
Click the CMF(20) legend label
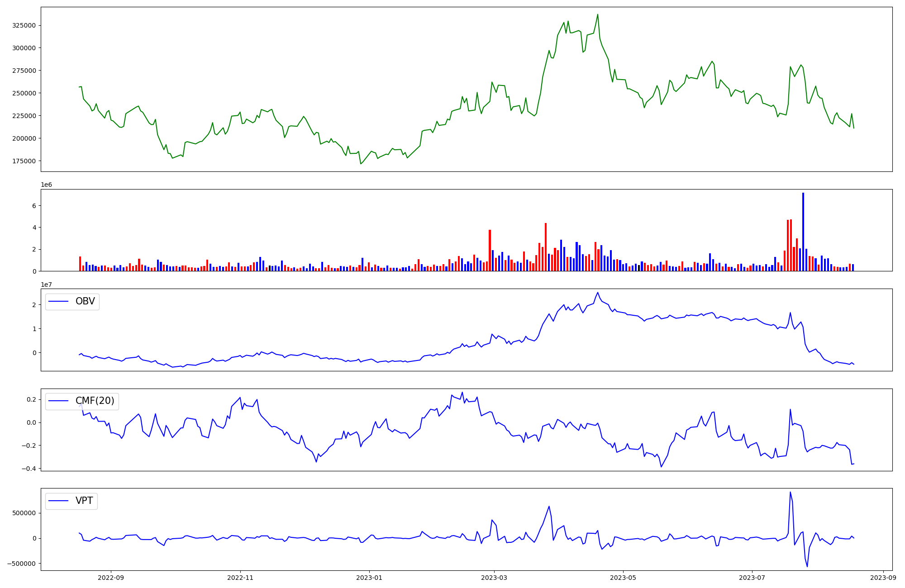click(95, 401)
